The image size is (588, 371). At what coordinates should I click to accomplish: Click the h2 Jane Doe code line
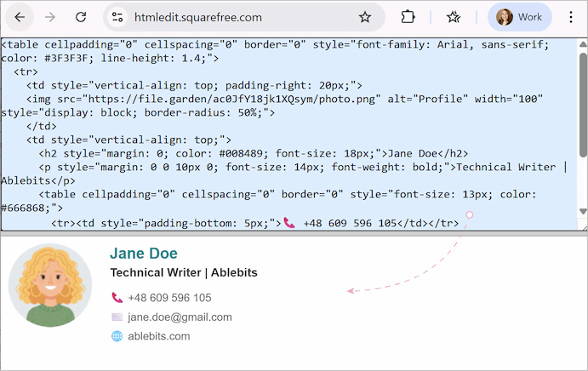(254, 153)
